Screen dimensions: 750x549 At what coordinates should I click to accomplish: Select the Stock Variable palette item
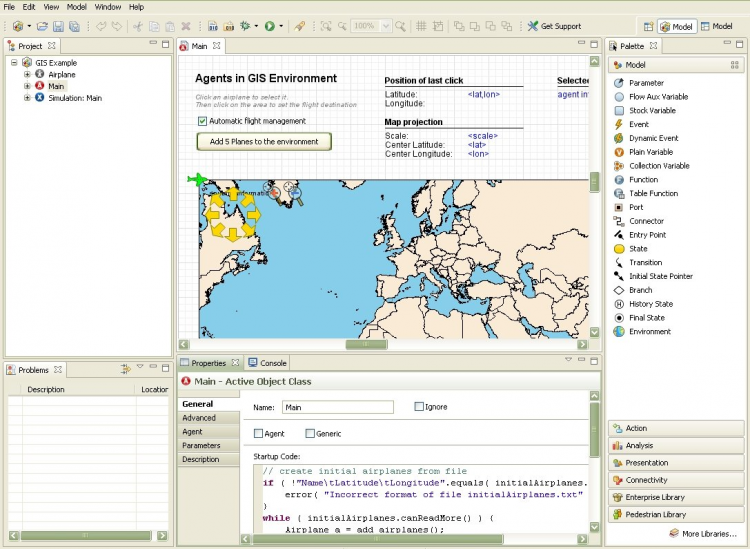[651, 110]
